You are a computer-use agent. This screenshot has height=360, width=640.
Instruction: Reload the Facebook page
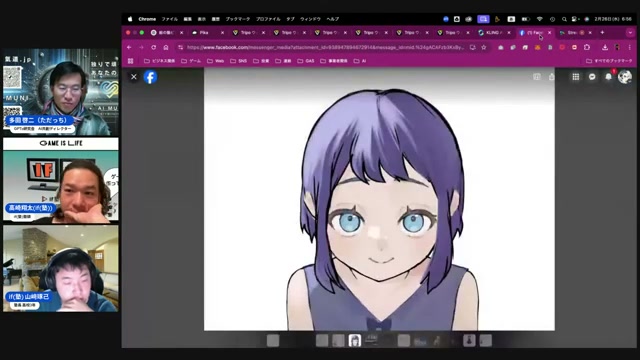click(x=153, y=47)
